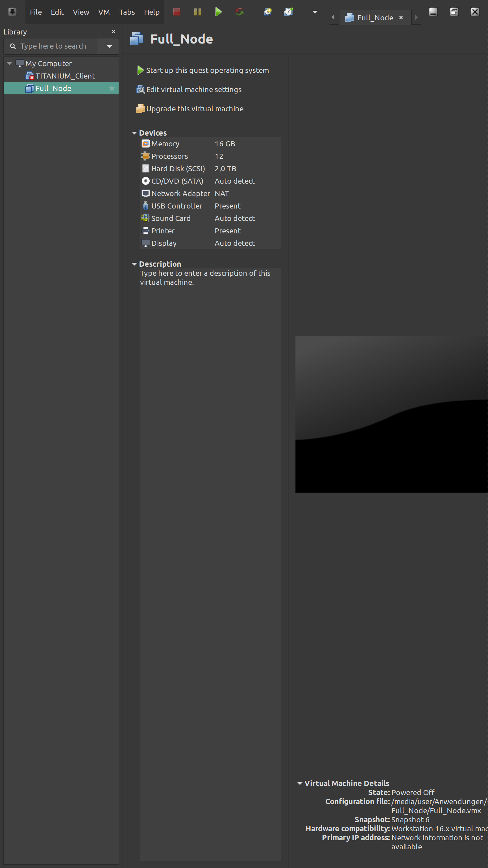Click the red Power Off toolbar icon
Image resolution: width=488 pixels, height=868 pixels.
click(177, 12)
